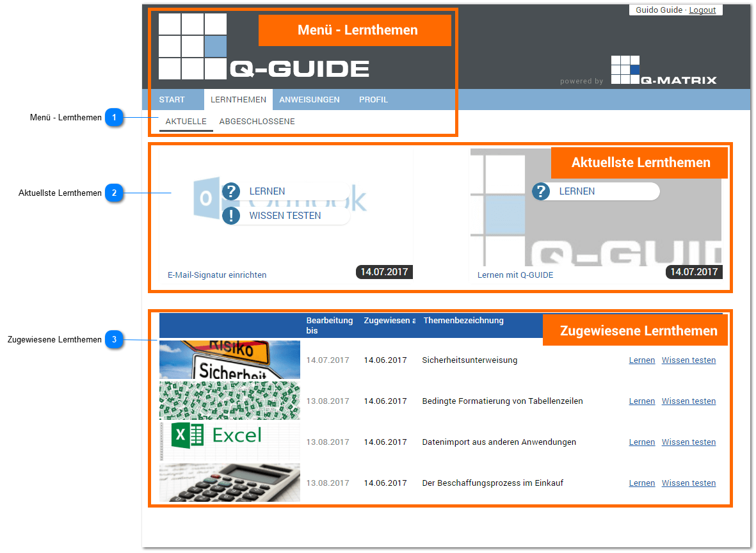Log out via the Logout link
Screen dimensions: 756x553
tap(702, 10)
